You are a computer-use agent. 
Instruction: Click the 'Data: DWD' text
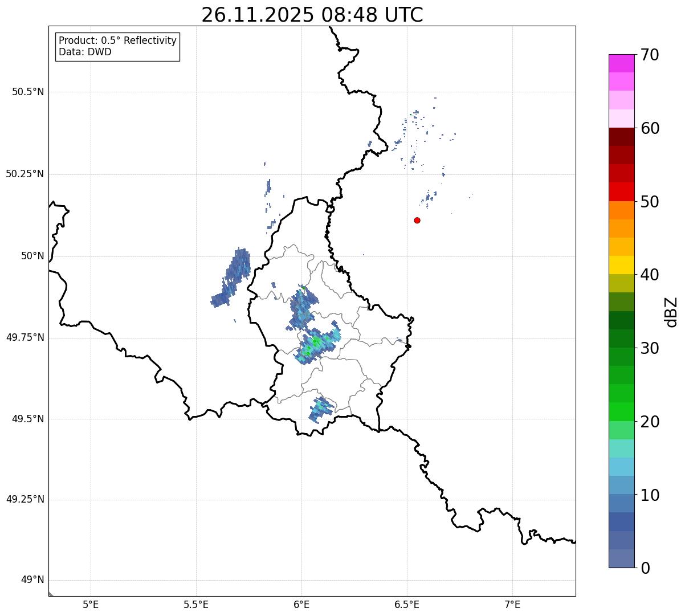[85, 52]
